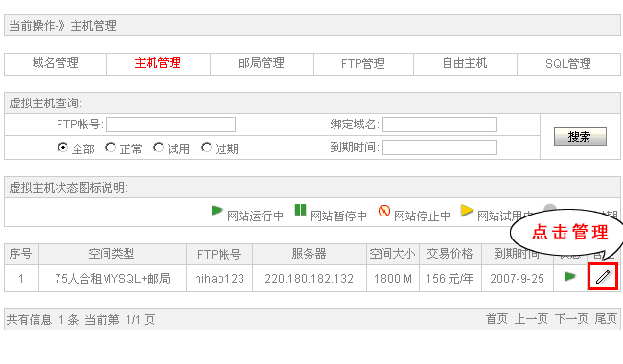Click the green pause icon beside 网站暂停中
This screenshot has height=364, width=623.
pyautogui.click(x=300, y=210)
